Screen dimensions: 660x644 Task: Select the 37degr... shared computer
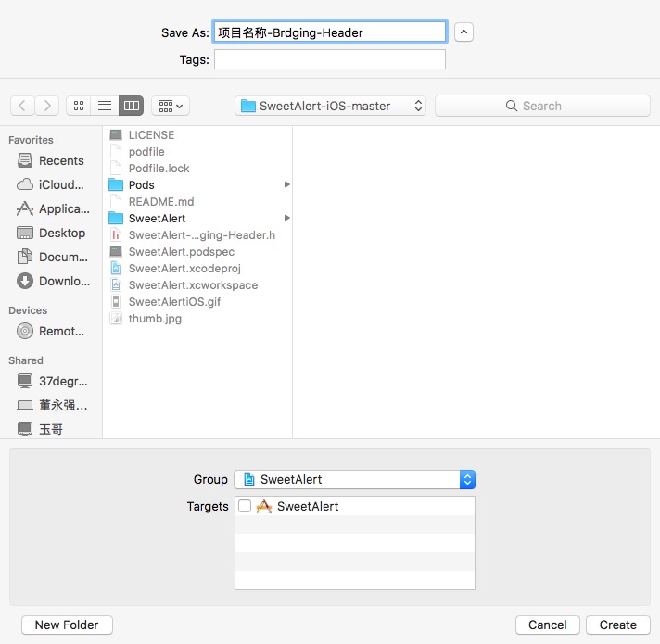point(53,381)
